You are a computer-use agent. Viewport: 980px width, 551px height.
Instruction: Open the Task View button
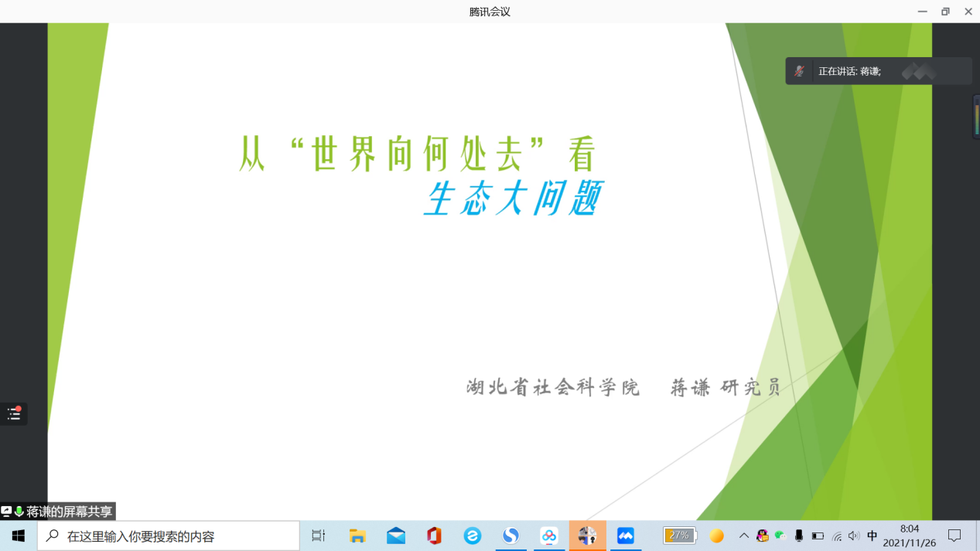318,536
